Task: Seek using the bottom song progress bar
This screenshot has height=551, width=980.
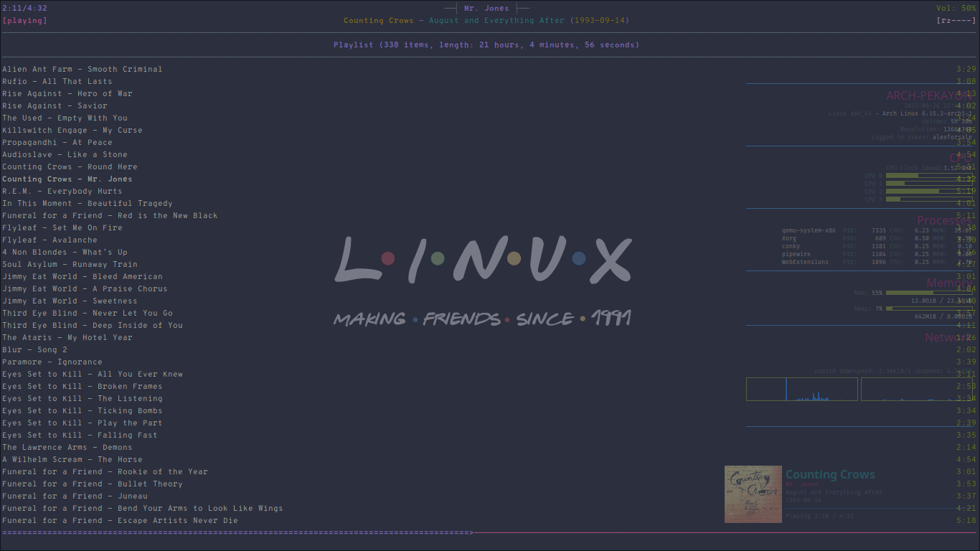Action: (x=489, y=533)
